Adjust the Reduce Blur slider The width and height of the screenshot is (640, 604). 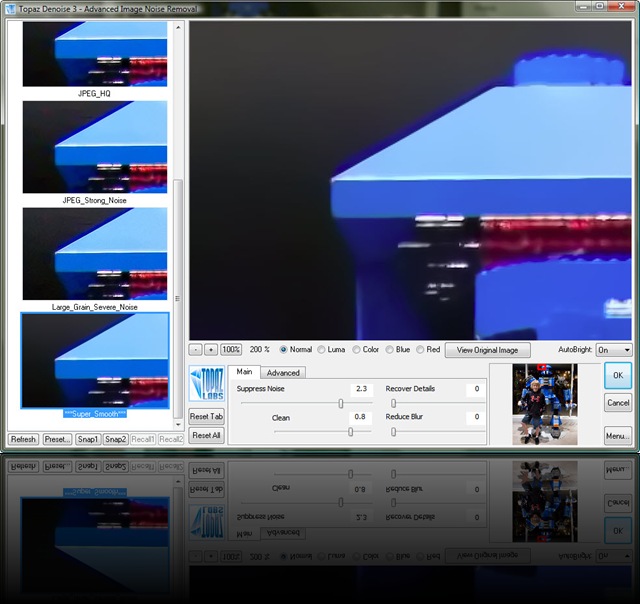393,431
